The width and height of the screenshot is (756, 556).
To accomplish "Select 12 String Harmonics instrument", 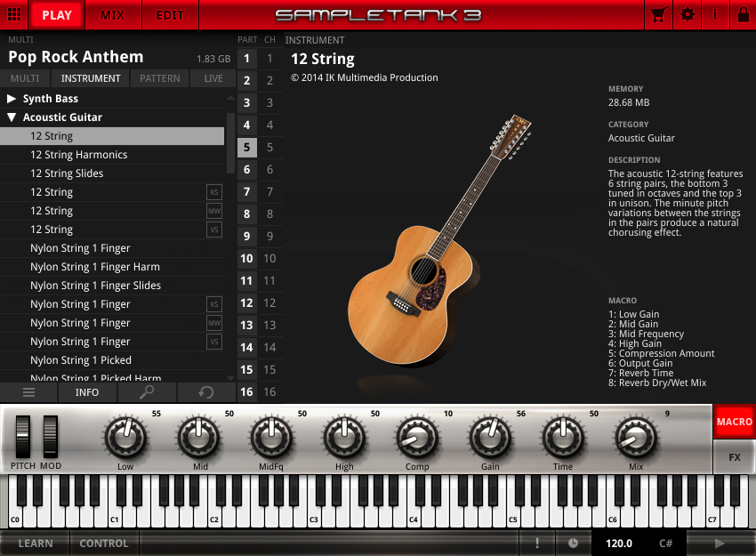I will [112, 155].
